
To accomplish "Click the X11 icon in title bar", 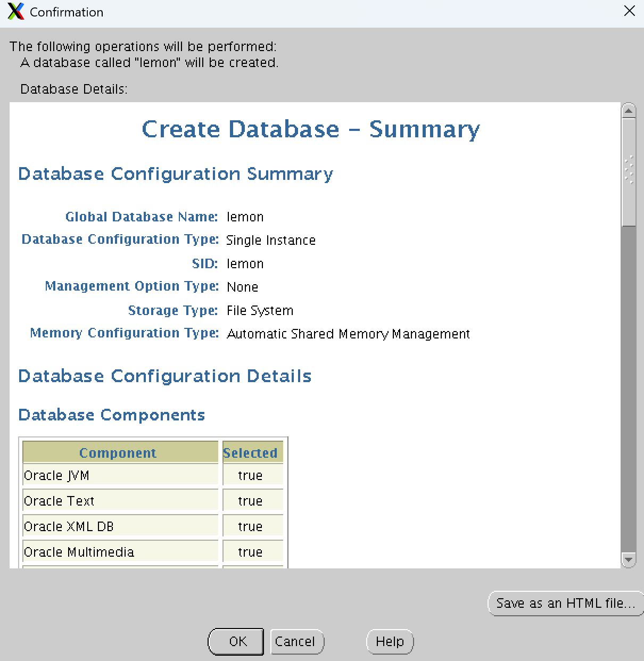I will pyautogui.click(x=15, y=12).
